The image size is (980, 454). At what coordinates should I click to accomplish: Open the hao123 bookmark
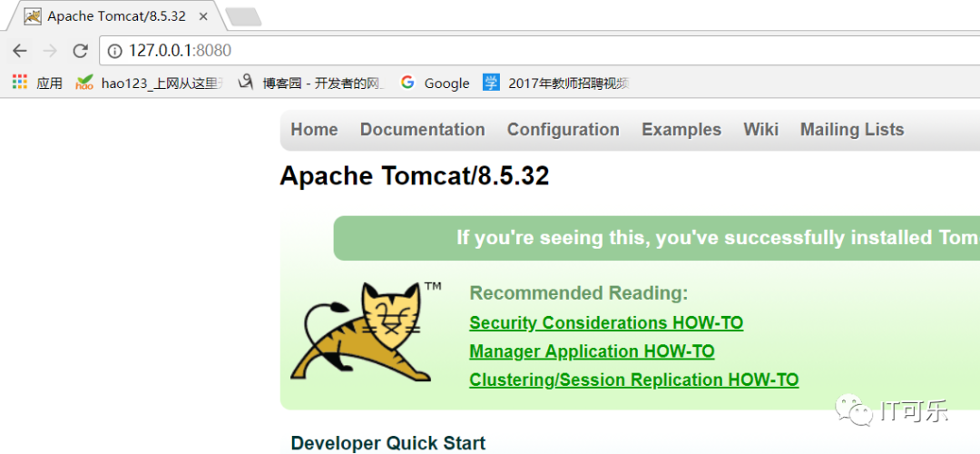(x=149, y=83)
